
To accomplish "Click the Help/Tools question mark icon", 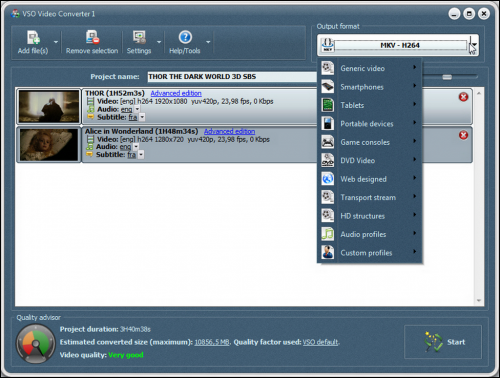I will coord(185,37).
